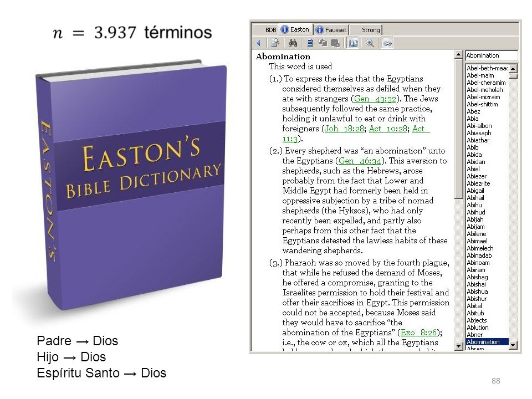
Task: Select Abel-cheramim entry
Action: [x=486, y=83]
